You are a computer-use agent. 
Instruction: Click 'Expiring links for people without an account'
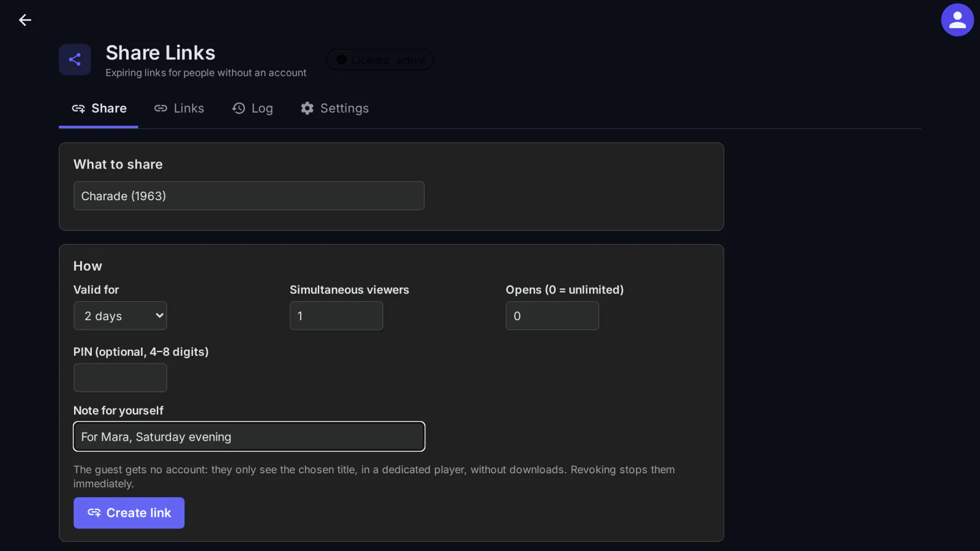[x=206, y=73]
